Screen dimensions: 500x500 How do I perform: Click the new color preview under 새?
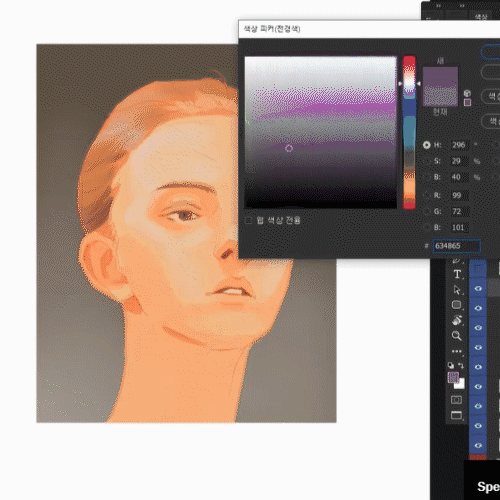[x=440, y=76]
